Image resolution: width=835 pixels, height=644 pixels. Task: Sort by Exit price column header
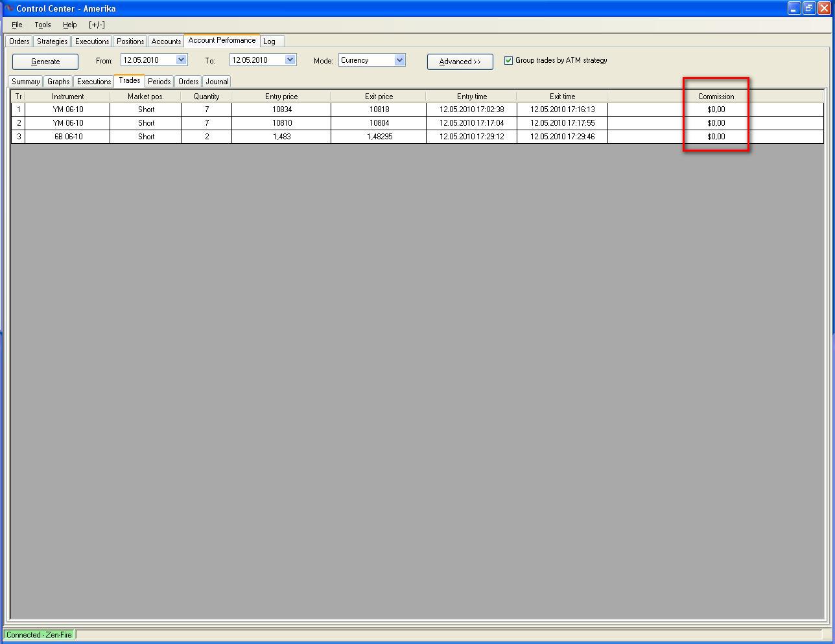click(379, 97)
